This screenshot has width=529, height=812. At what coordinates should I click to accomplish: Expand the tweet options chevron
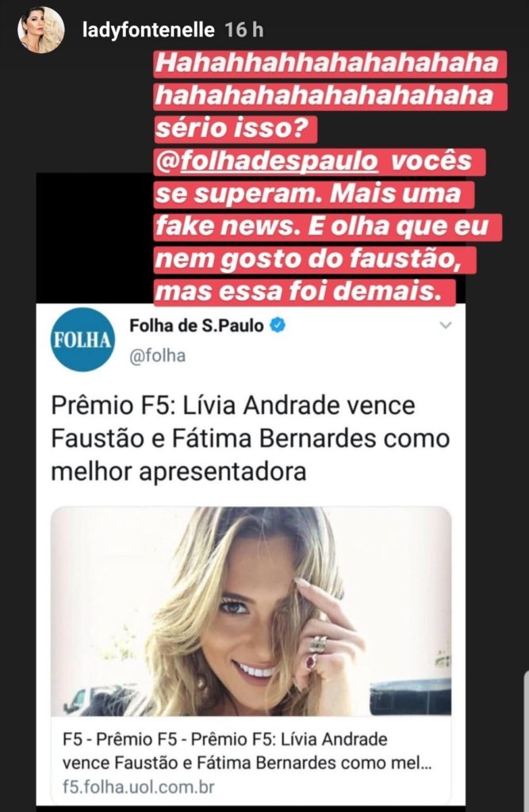[x=446, y=325]
